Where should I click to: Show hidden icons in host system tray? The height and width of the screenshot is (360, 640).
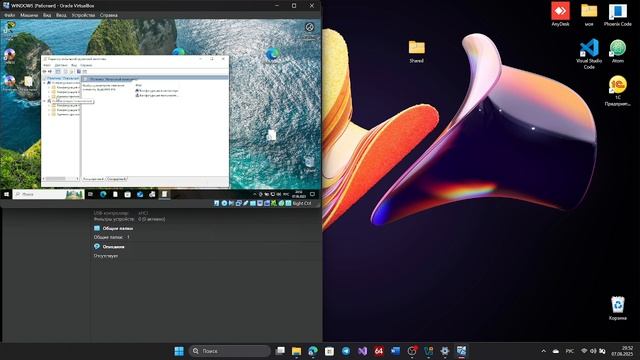[543, 351]
